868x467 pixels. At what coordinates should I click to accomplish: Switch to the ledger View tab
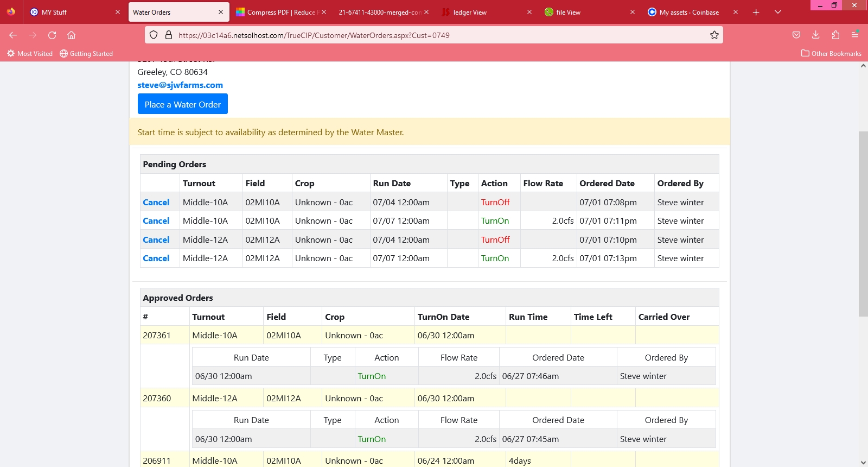(470, 12)
